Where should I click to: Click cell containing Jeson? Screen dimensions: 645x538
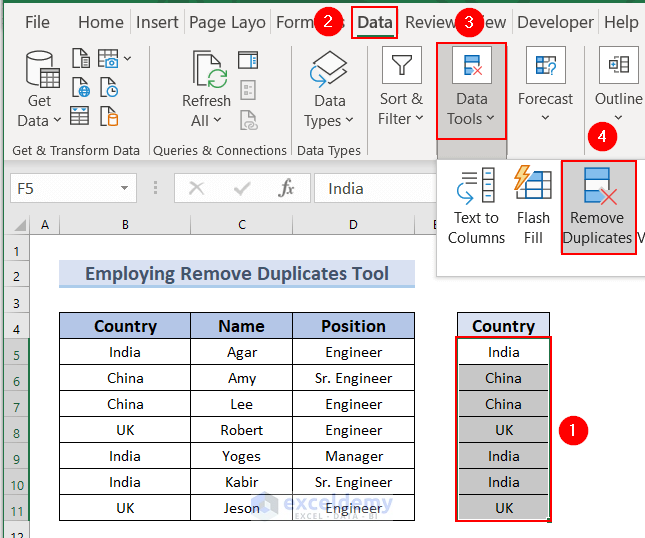(x=241, y=508)
